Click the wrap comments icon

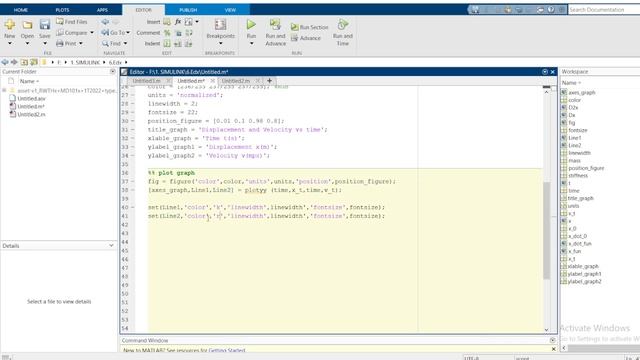click(189, 33)
